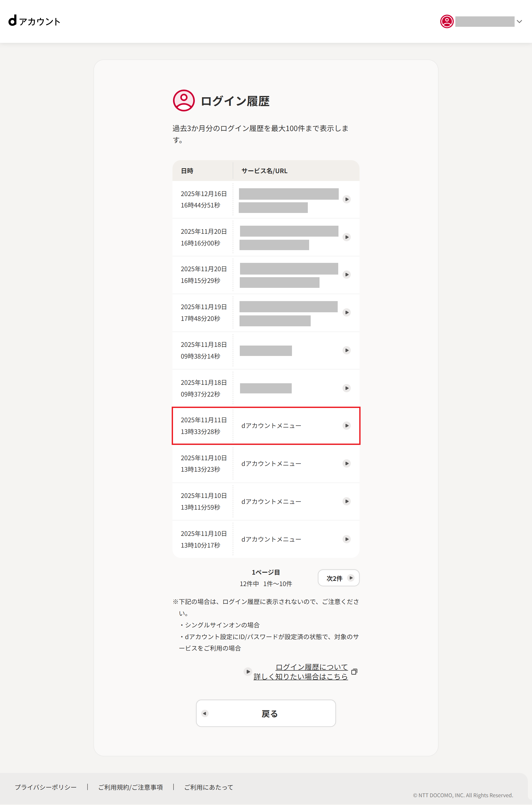Open the arrow icon for the 2025年11月19日 entry
Image resolution: width=532 pixels, height=805 pixels.
tap(347, 312)
